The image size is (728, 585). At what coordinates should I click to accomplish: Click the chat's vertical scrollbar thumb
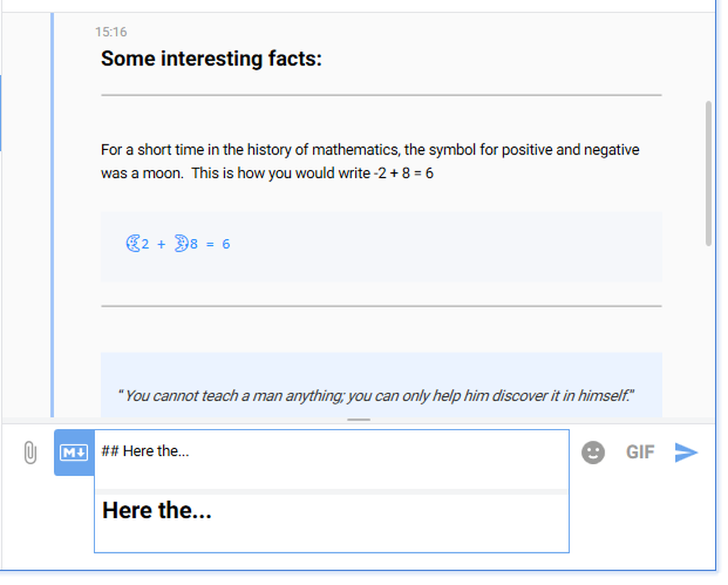708,174
